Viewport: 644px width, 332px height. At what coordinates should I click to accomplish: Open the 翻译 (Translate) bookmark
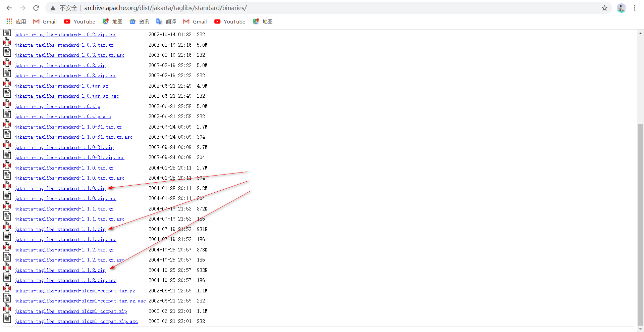coord(166,21)
